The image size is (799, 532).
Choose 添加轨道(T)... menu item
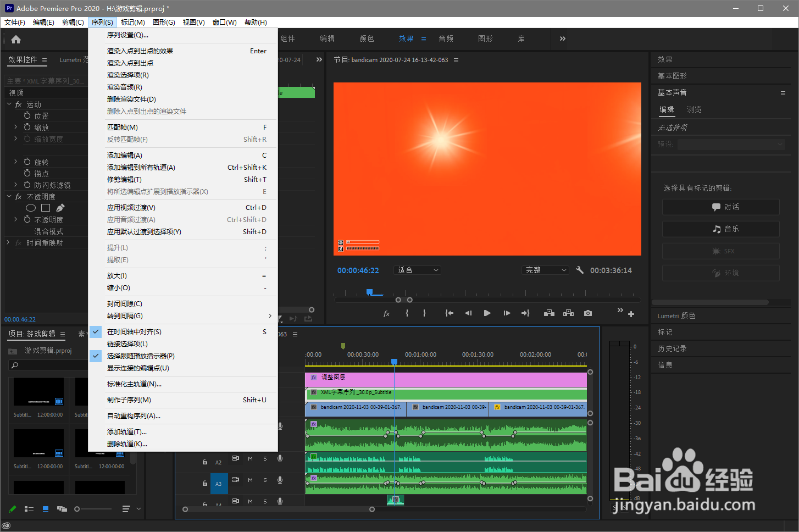click(183, 432)
